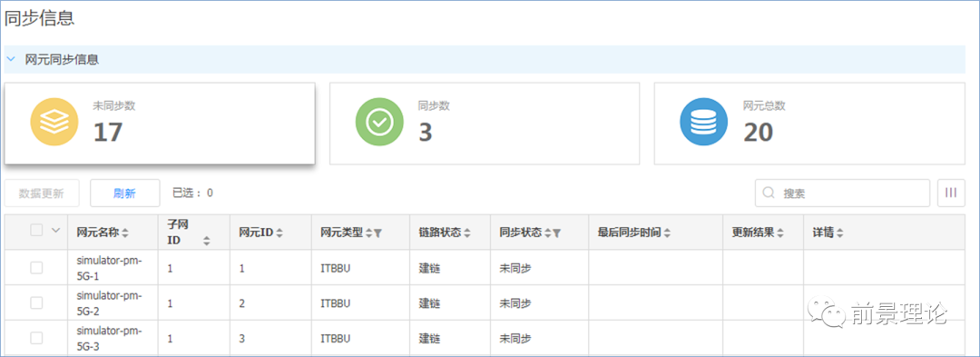This screenshot has width=980, height=357.
Task: Check the box for simulator-pm-5G-1
Action: tap(37, 268)
